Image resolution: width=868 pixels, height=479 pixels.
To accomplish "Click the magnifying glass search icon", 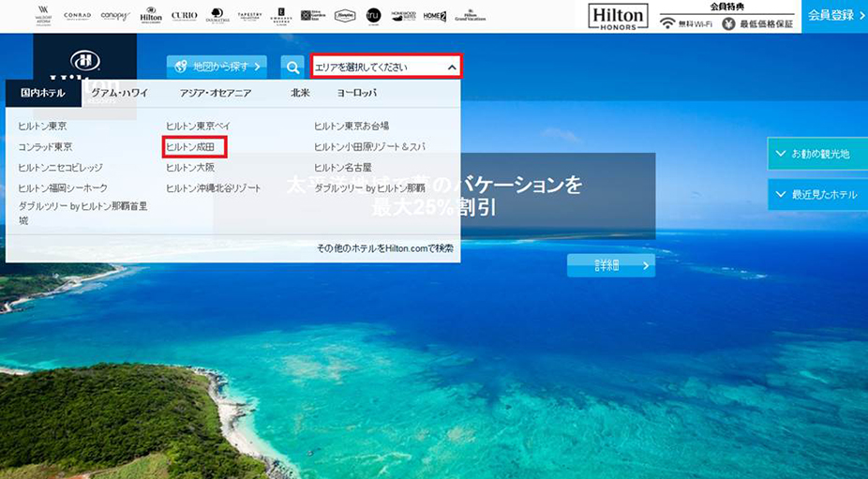I will tap(292, 67).
